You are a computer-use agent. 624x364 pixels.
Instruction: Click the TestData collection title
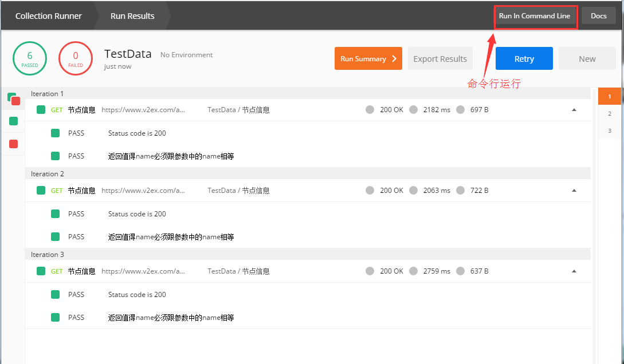coord(128,54)
